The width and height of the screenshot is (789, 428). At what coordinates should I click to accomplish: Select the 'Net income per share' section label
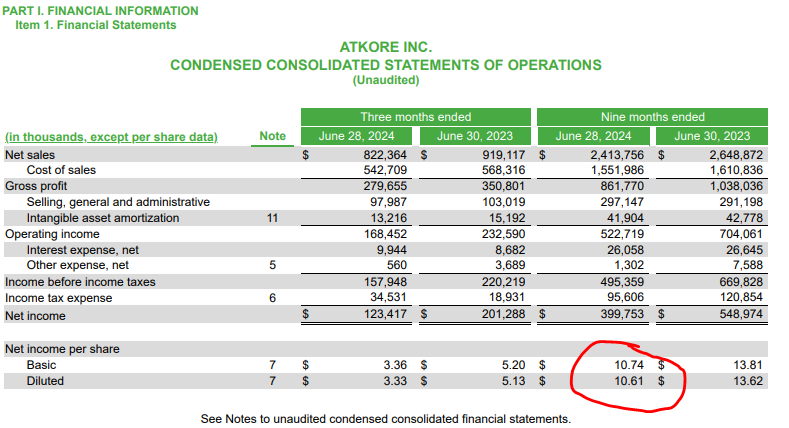pyautogui.click(x=65, y=349)
